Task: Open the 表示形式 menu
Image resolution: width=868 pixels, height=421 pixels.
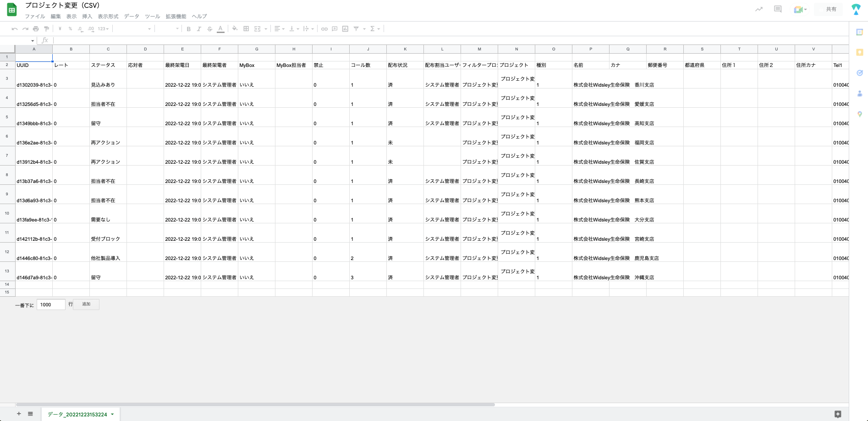Action: [108, 17]
